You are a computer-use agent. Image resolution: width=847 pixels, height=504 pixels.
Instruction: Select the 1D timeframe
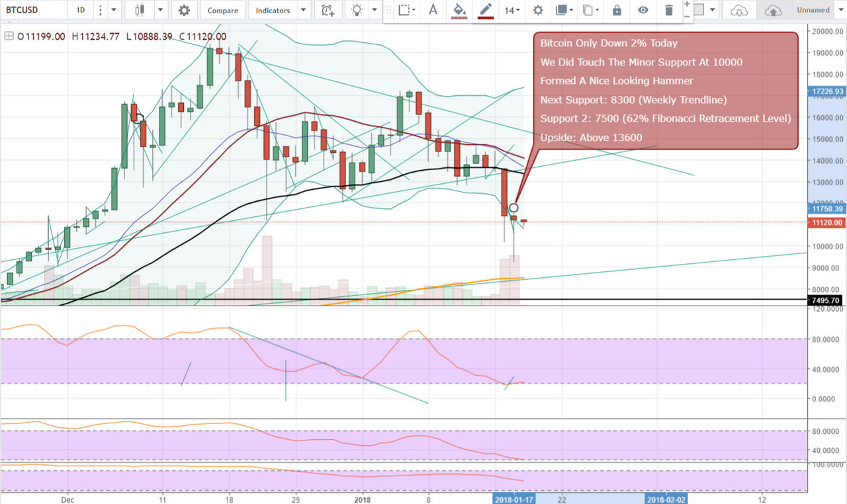(x=81, y=10)
